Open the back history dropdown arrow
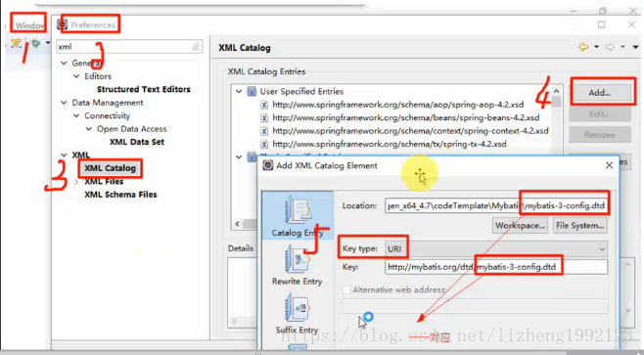 click(x=596, y=47)
